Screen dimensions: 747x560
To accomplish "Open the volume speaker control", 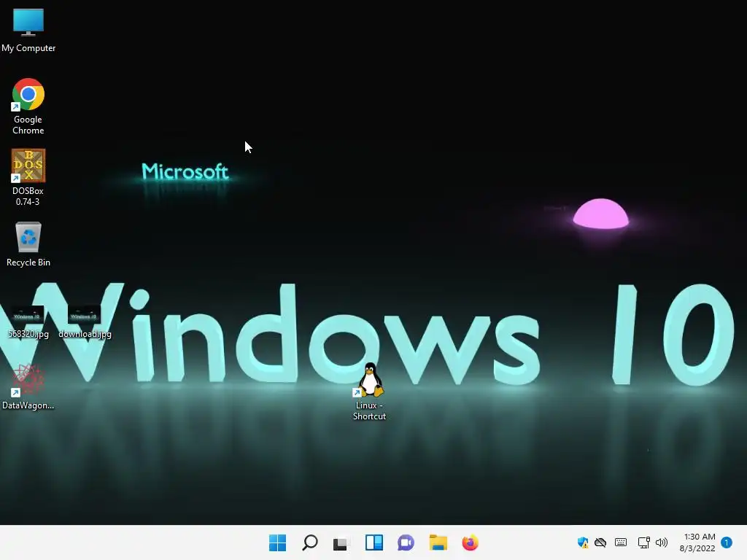I will pos(661,542).
